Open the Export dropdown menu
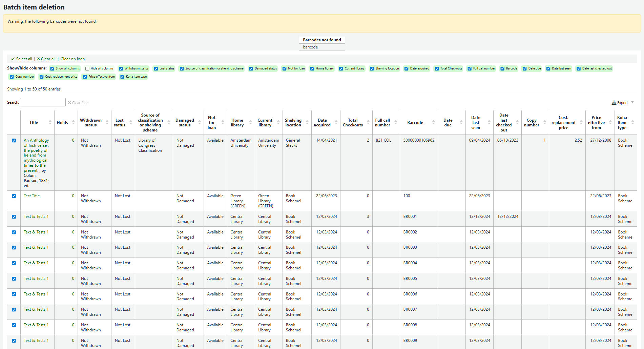This screenshot has height=349, width=644. tap(623, 103)
